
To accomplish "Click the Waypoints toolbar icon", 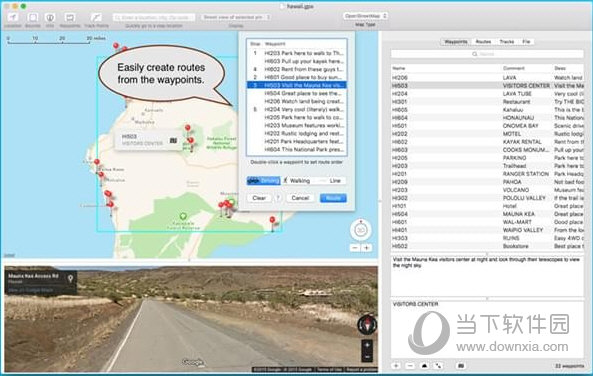I will pos(70,17).
